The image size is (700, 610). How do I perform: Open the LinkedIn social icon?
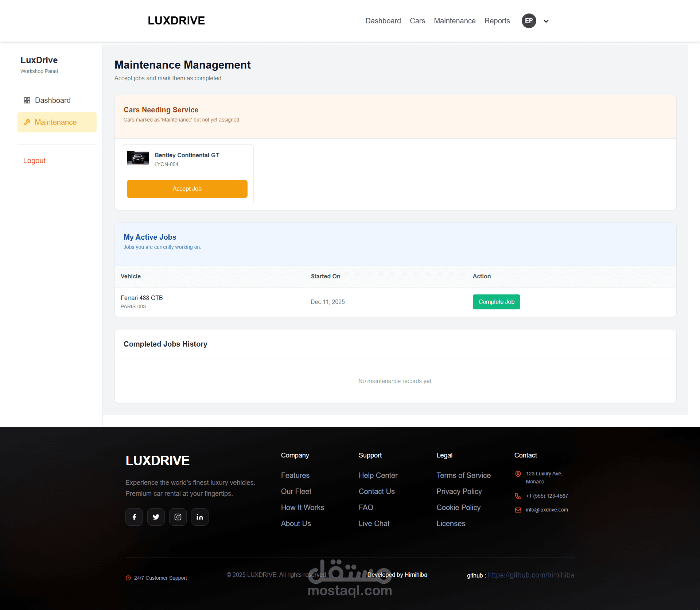click(x=200, y=517)
